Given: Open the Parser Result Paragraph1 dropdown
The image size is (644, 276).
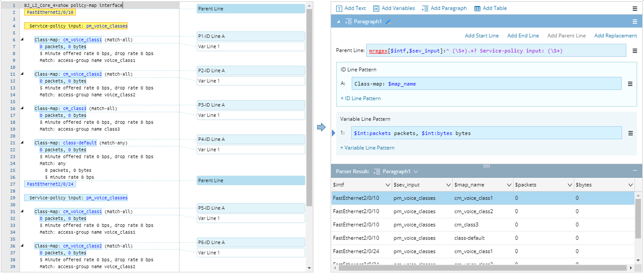Looking at the screenshot, I should pos(416,171).
